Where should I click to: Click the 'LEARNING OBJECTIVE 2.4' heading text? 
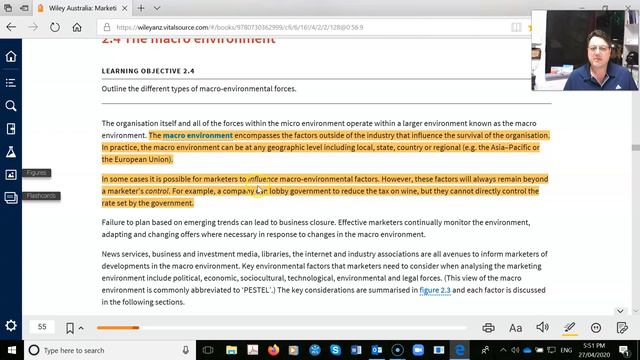tap(148, 71)
